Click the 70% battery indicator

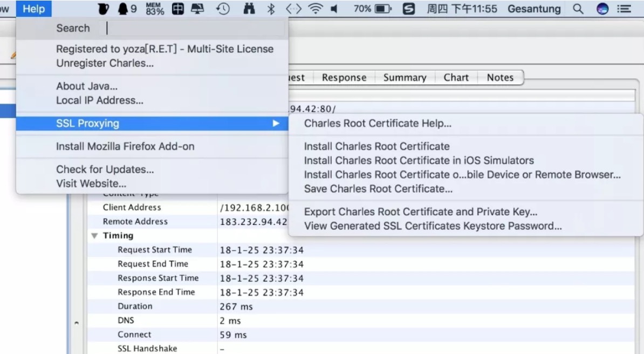point(373,9)
